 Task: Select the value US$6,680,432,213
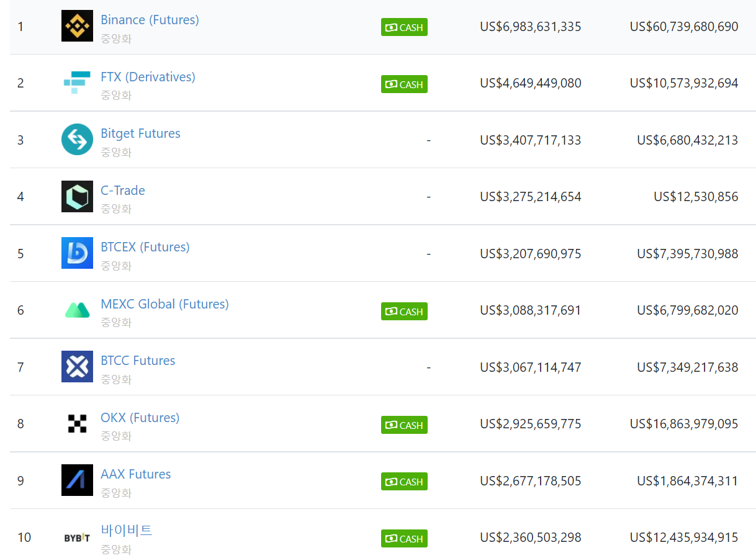click(x=688, y=140)
